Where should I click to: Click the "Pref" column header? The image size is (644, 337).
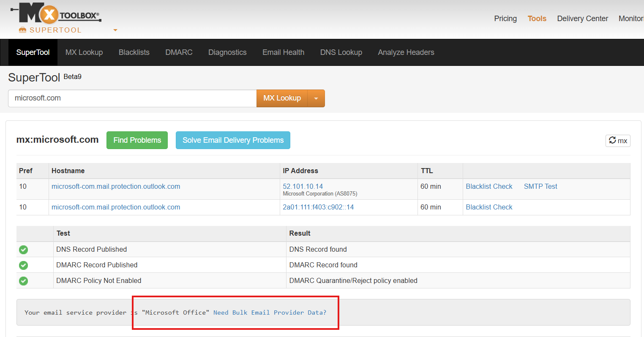tap(26, 171)
